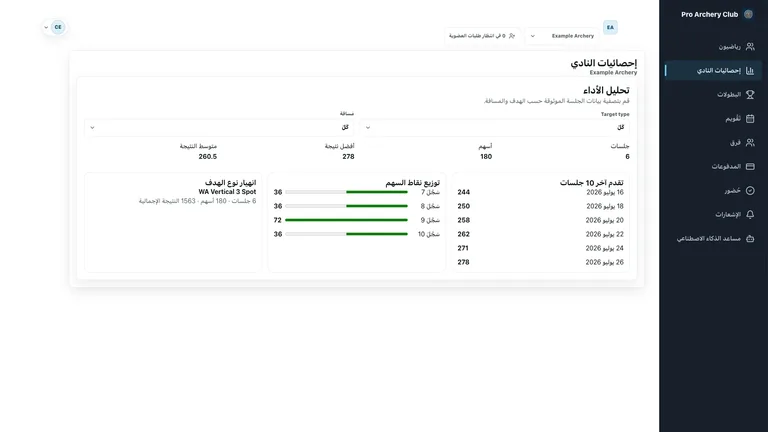Click the payments credit card icon
768x432 pixels.
tap(750, 167)
